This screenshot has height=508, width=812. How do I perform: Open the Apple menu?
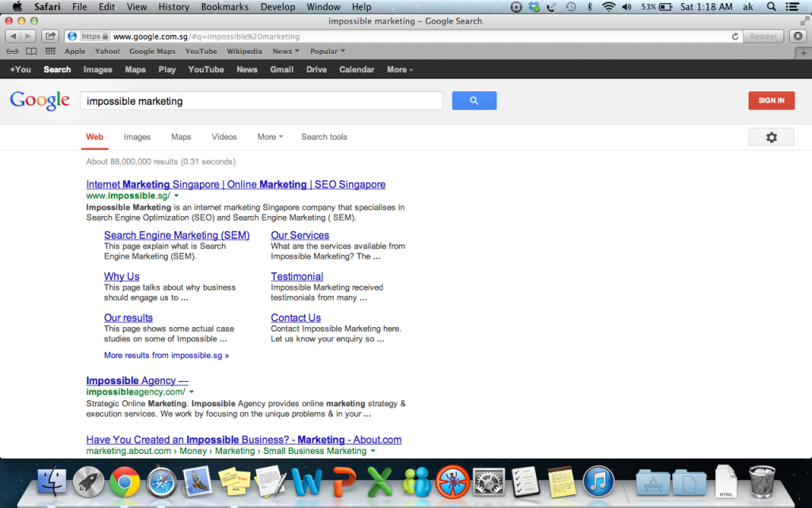(17, 6)
